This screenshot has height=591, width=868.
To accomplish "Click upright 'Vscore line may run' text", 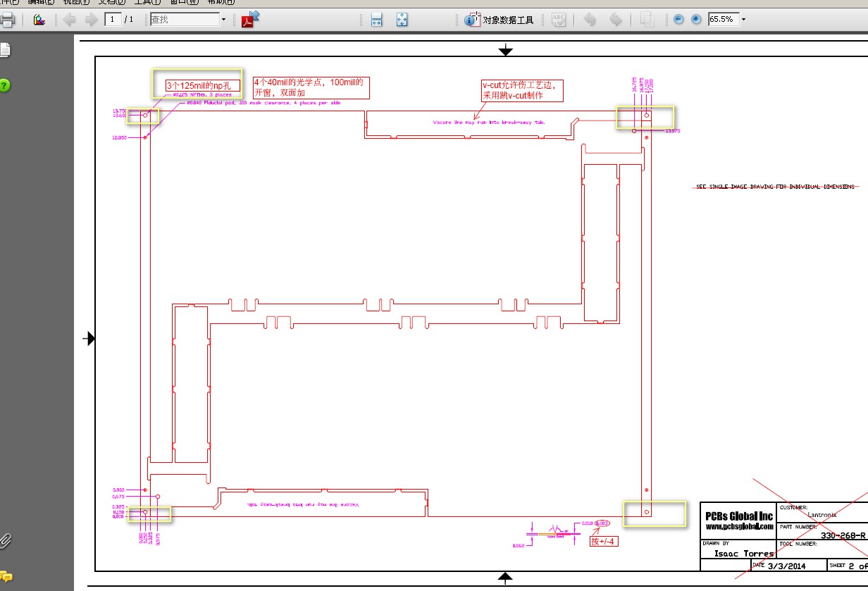I will pos(490,122).
